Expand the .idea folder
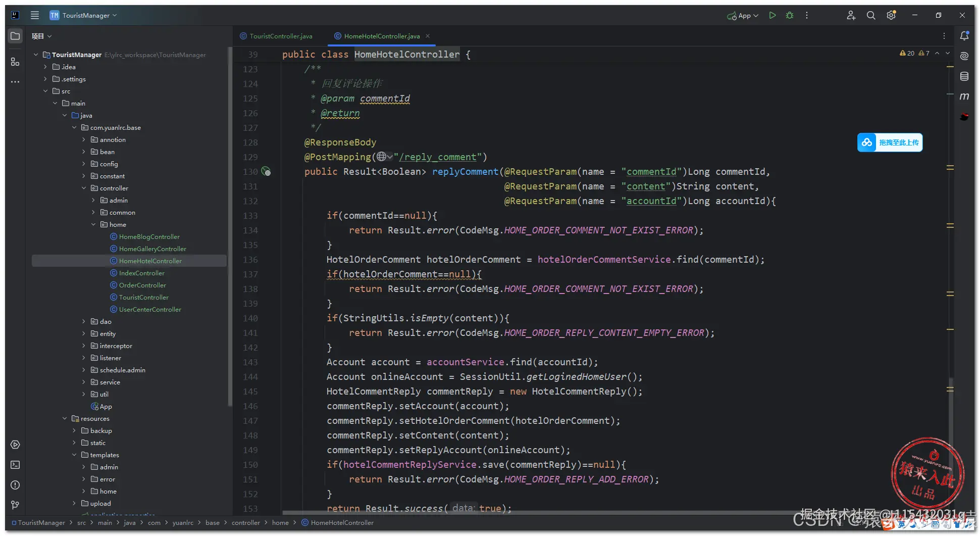Image resolution: width=980 pixels, height=536 pixels. pyautogui.click(x=45, y=67)
